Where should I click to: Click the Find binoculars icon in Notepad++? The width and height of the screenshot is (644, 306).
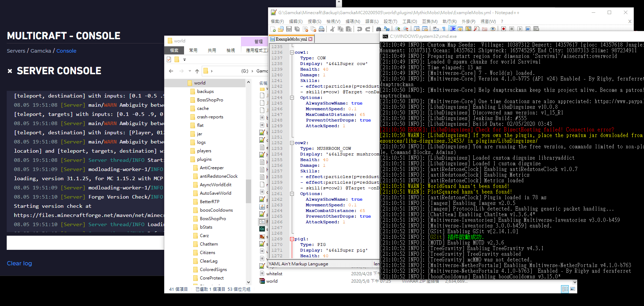379,29
